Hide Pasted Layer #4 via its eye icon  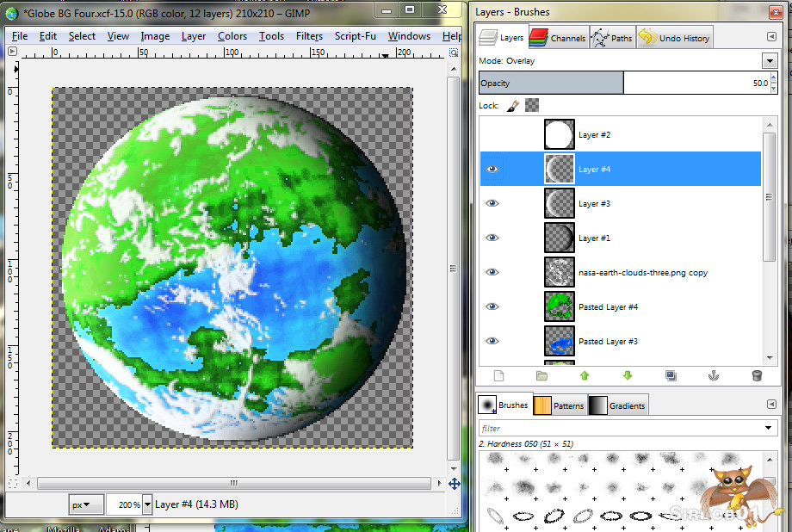492,306
